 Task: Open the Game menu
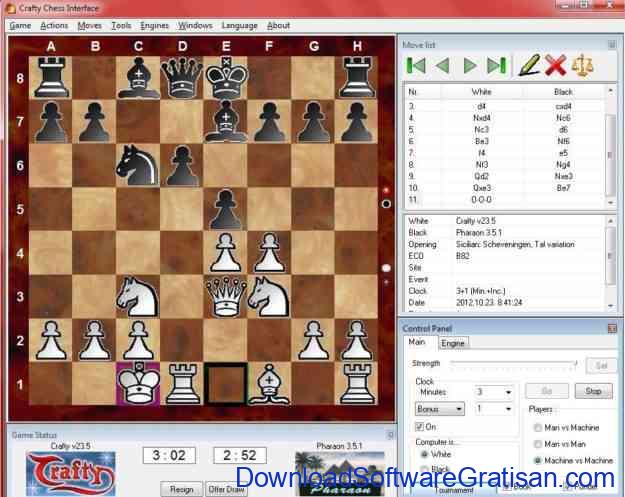point(20,26)
